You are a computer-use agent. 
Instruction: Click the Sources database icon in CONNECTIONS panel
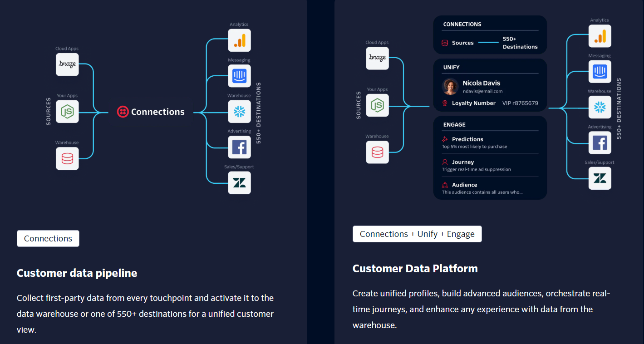445,43
